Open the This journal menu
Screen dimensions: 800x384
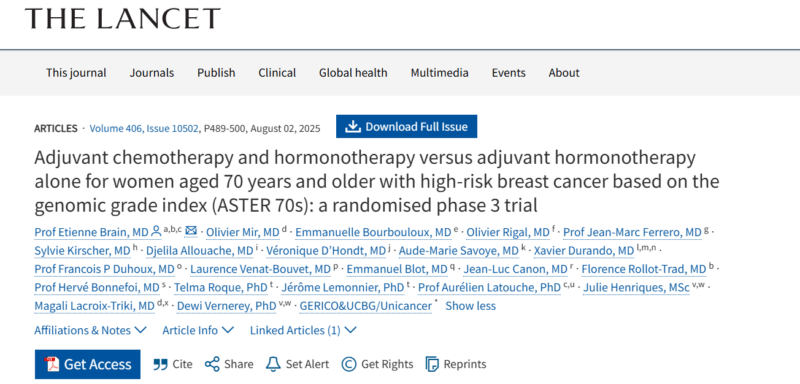pos(76,73)
